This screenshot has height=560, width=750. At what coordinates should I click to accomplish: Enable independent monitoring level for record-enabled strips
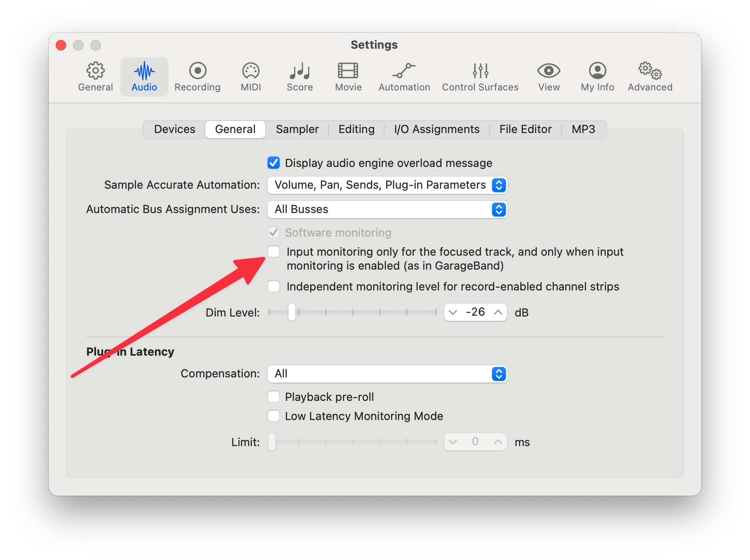[x=274, y=287]
